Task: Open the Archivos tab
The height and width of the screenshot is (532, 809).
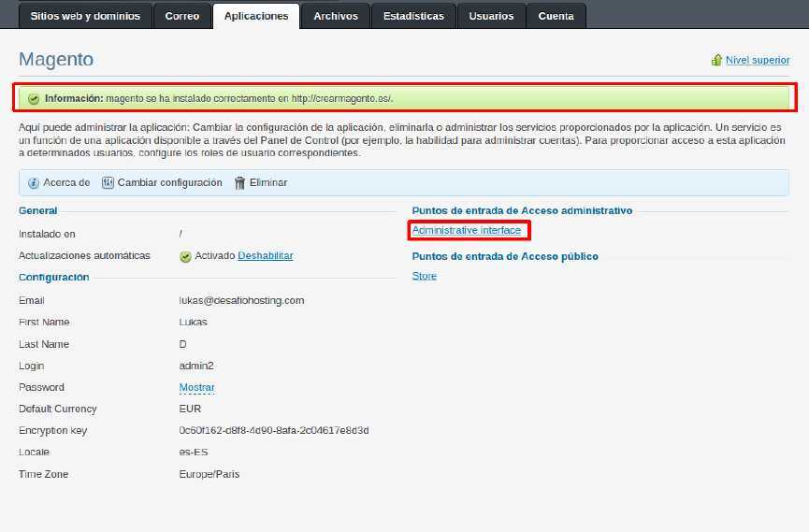Action: 336,16
